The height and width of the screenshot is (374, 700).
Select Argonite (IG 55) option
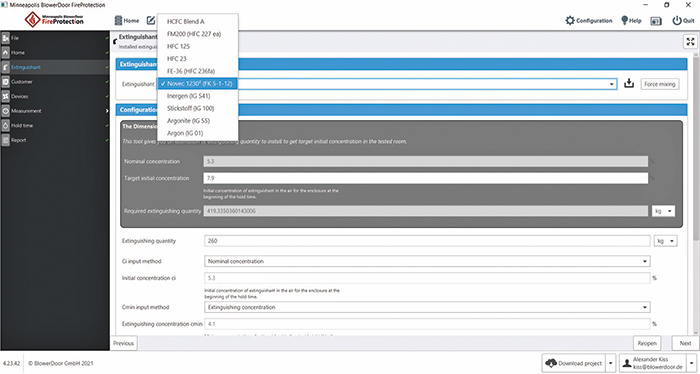click(198, 121)
